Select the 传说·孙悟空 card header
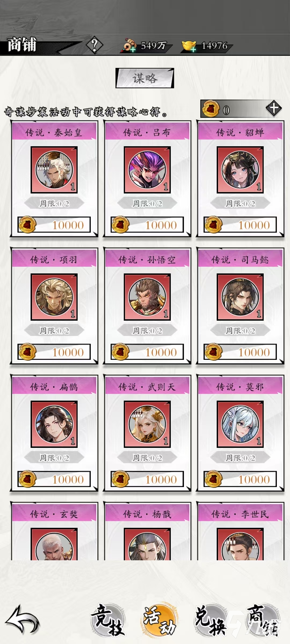The width and height of the screenshot is (290, 644). 147,259
